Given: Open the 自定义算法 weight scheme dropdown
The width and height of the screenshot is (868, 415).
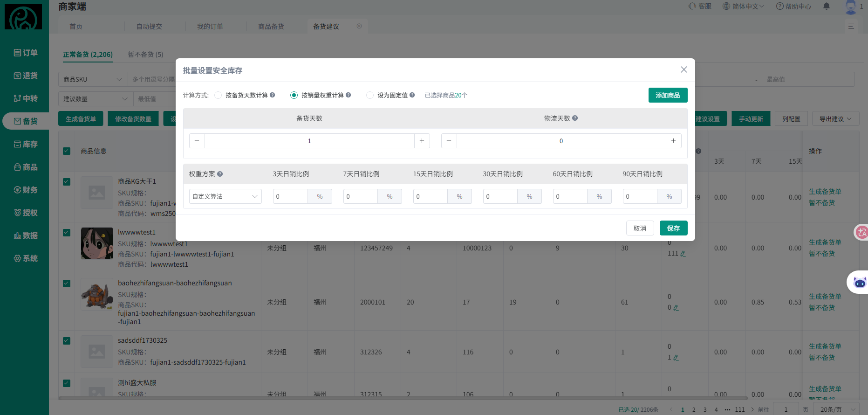Looking at the screenshot, I should click(226, 196).
